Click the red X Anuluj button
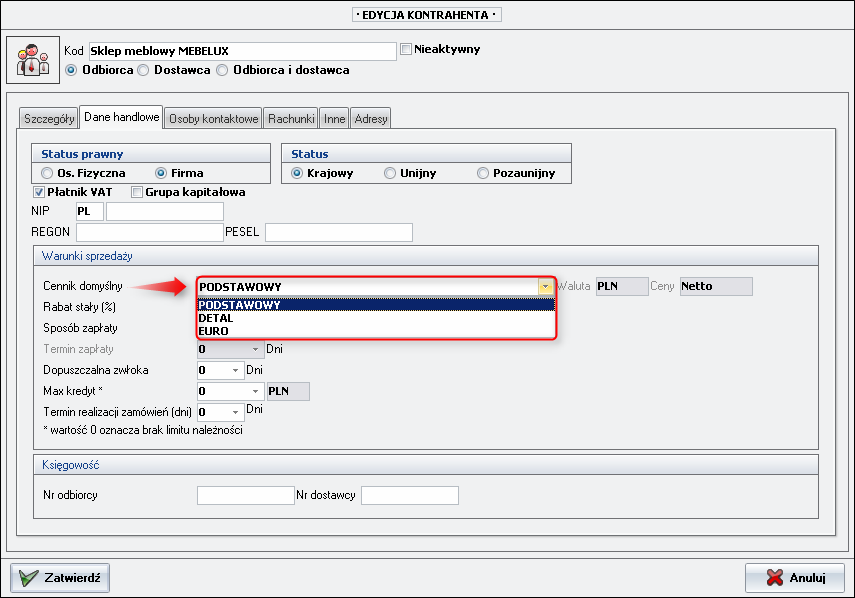 (x=794, y=577)
